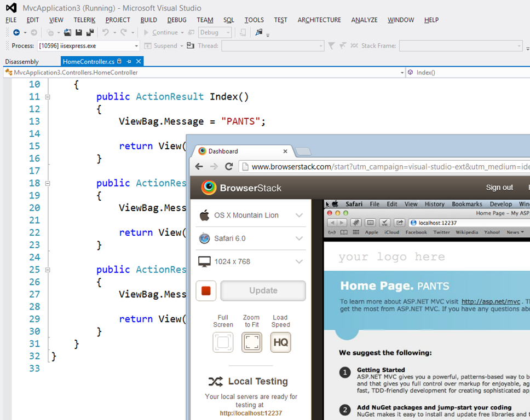Image resolution: width=530 pixels, height=420 pixels.
Task: Open the History menu in remote Safari
Action: [435, 204]
